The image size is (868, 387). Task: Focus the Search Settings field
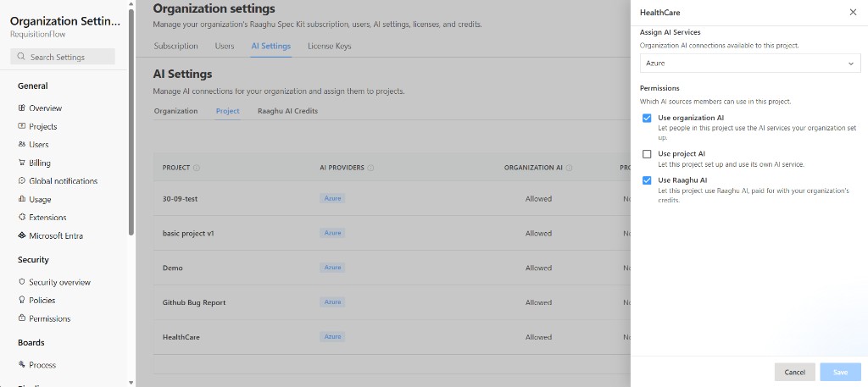coord(63,57)
